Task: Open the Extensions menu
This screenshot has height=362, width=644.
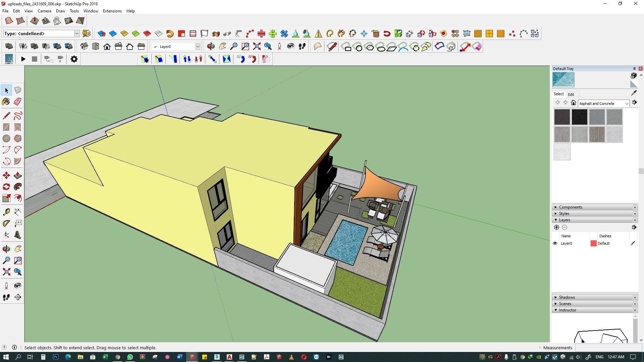Action: (x=112, y=11)
